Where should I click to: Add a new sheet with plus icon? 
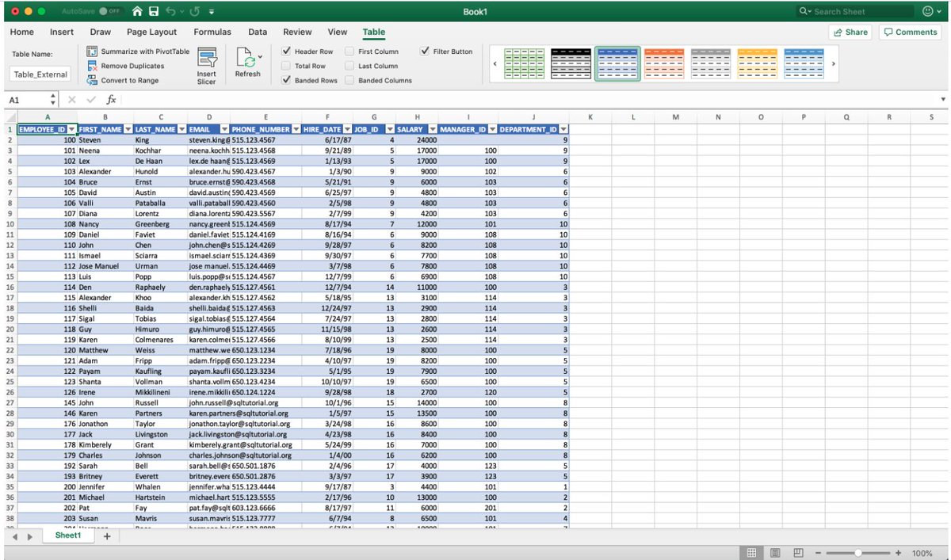107,535
